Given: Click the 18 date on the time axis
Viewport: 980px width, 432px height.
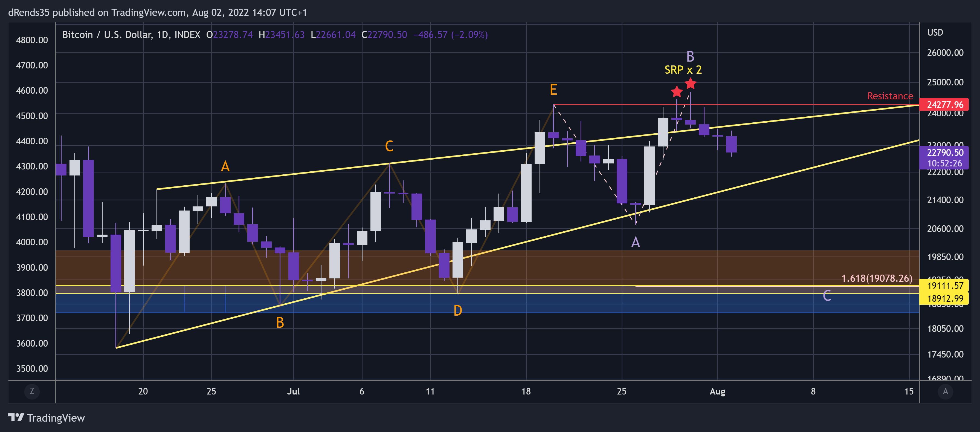Looking at the screenshot, I should point(526,391).
